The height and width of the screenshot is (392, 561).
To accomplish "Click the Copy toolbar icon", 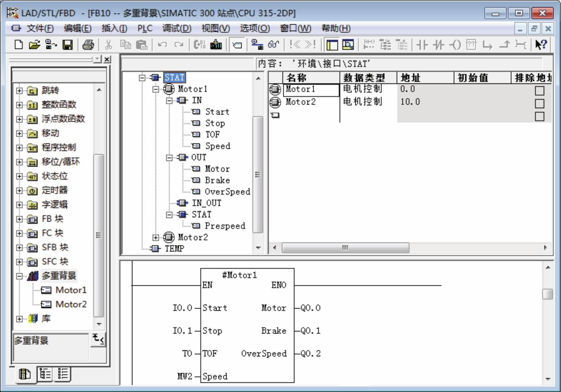I will [x=125, y=45].
